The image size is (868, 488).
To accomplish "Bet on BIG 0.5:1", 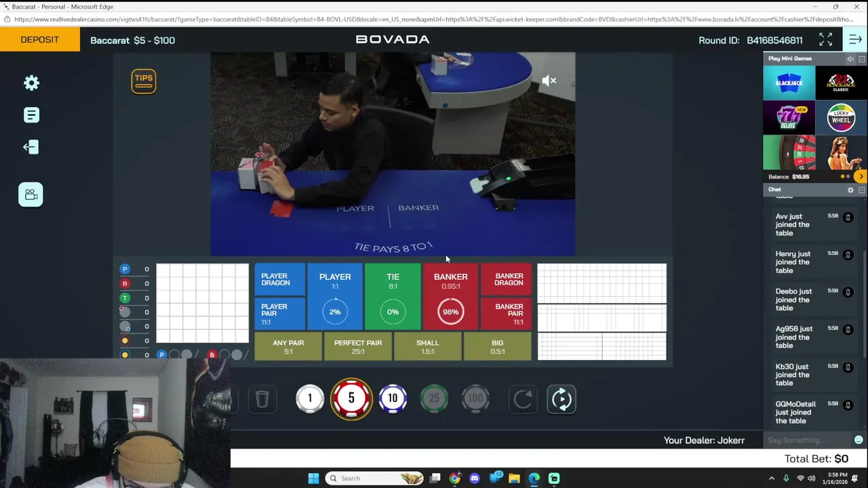I will [498, 346].
